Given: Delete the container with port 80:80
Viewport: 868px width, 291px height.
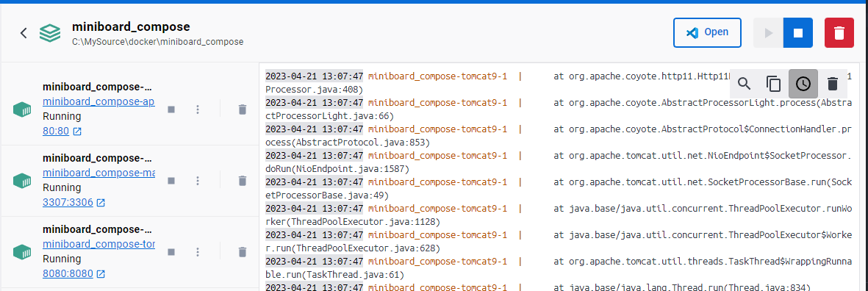Looking at the screenshot, I should point(242,109).
